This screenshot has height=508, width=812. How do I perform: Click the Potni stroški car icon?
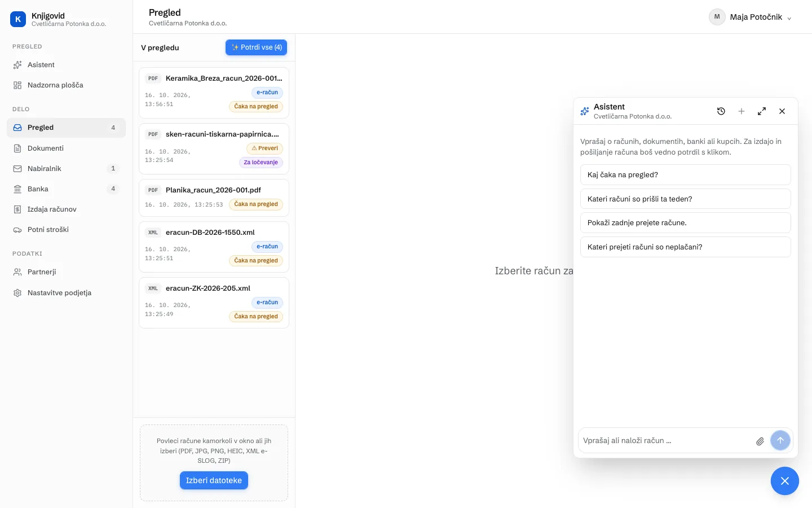(17, 230)
